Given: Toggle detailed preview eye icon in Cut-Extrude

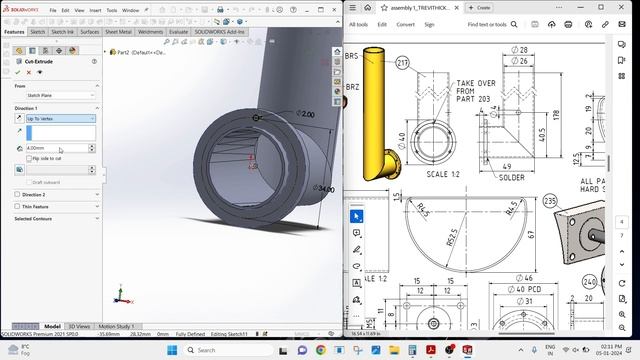Looking at the screenshot, I should (x=40, y=72).
